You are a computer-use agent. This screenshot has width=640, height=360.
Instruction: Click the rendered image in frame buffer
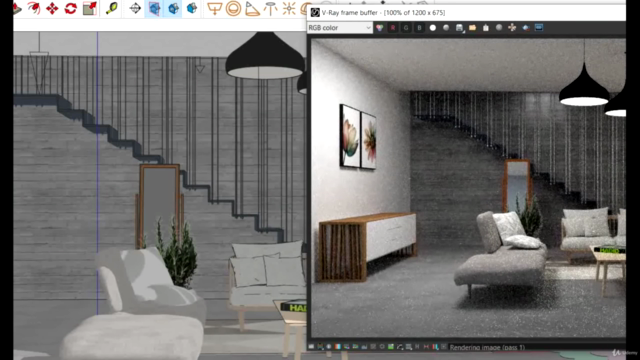point(469,188)
